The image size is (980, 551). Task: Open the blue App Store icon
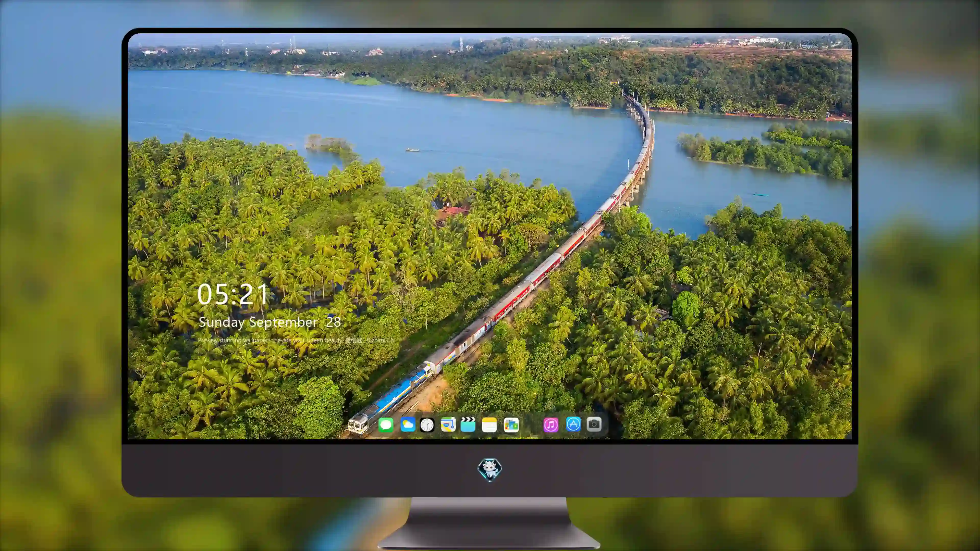click(573, 424)
